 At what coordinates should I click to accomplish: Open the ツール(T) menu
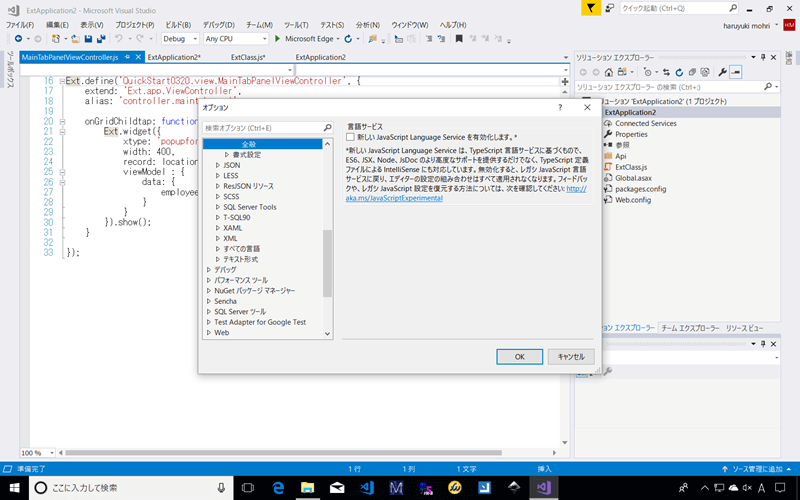click(296, 24)
